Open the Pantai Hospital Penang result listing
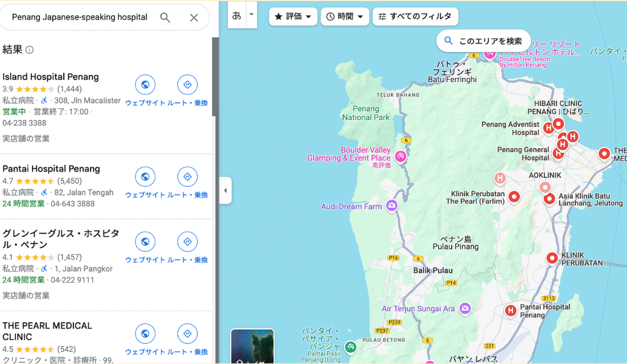Image resolution: width=627 pixels, height=364 pixels. pyautogui.click(x=51, y=169)
